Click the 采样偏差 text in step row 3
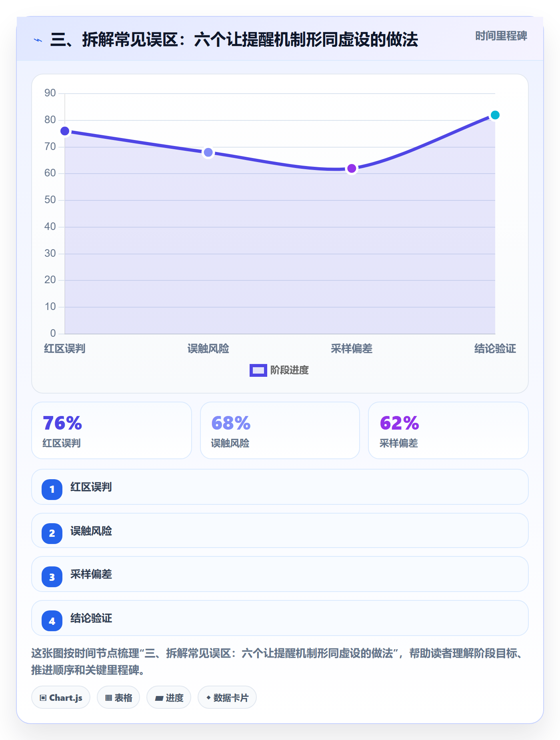Screen dimensions: 560x740 click(x=91, y=574)
